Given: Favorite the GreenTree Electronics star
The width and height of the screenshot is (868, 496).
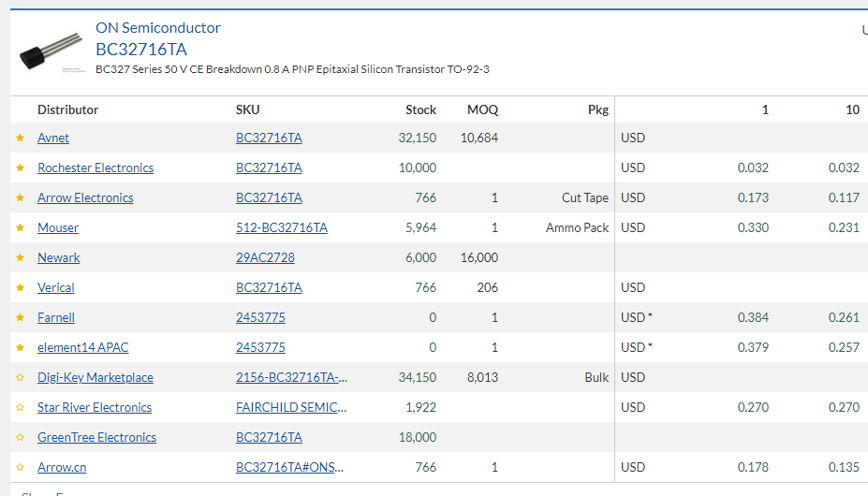Looking at the screenshot, I should coord(21,437).
